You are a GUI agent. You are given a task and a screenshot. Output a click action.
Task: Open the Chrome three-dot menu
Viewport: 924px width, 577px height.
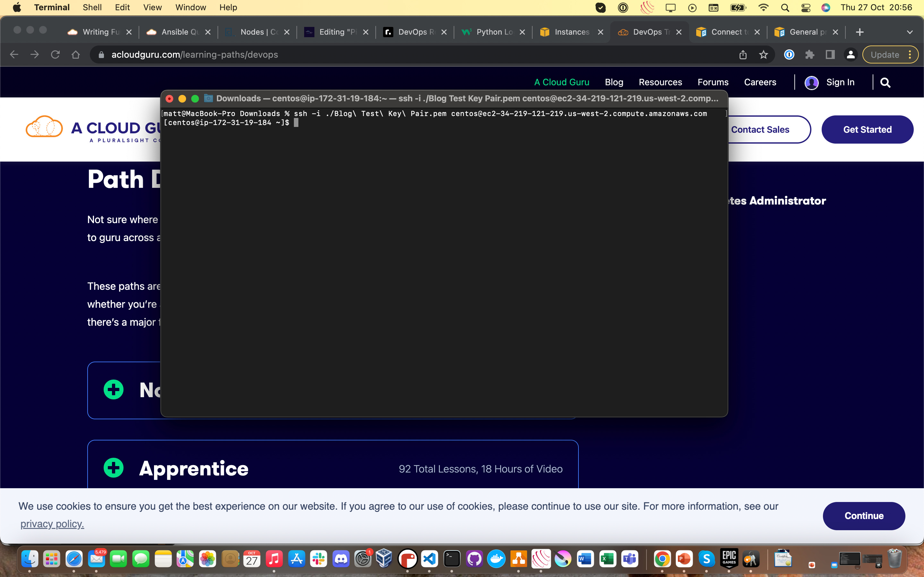click(x=910, y=54)
